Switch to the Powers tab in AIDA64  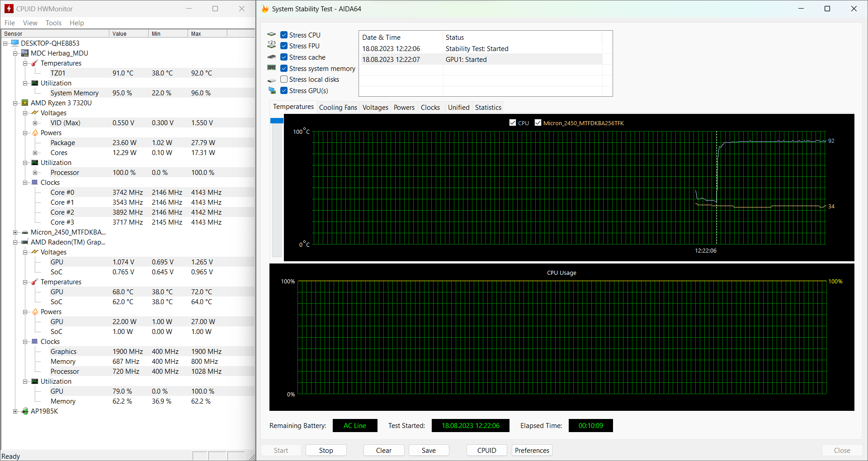pyautogui.click(x=404, y=108)
